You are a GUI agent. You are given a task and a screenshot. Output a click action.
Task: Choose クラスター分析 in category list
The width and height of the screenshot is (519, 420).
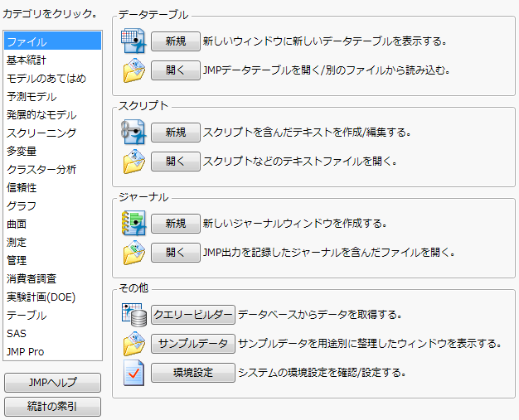[52, 169]
